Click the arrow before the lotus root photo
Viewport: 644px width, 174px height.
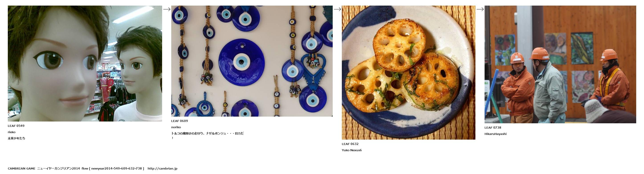(337, 9)
